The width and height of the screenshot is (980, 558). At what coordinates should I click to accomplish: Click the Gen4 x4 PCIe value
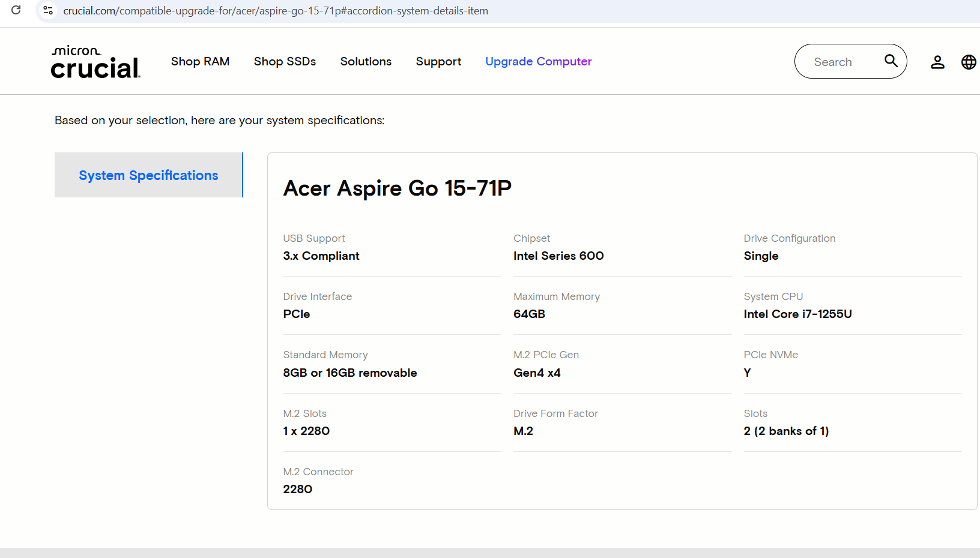click(537, 373)
